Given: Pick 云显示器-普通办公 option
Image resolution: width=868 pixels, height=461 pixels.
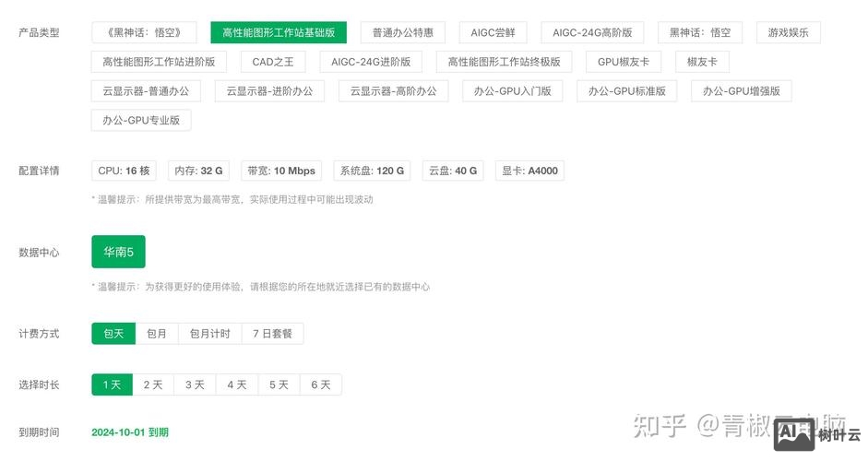Looking at the screenshot, I should pyautogui.click(x=146, y=91).
